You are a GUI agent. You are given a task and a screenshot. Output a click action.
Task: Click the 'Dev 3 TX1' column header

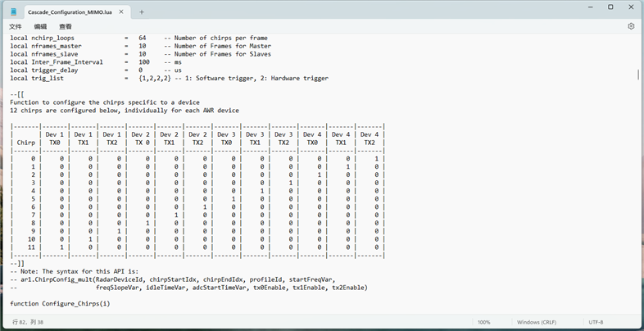(255, 138)
